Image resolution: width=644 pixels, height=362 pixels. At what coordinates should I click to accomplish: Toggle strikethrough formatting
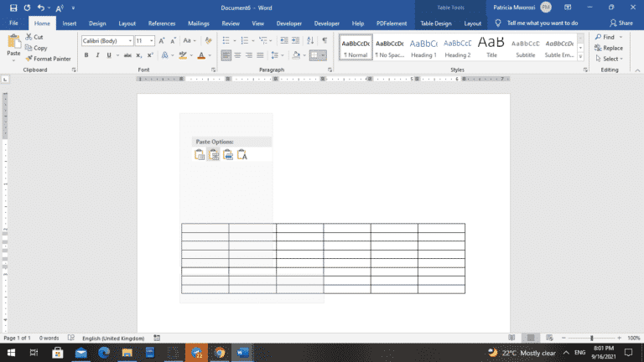(127, 55)
